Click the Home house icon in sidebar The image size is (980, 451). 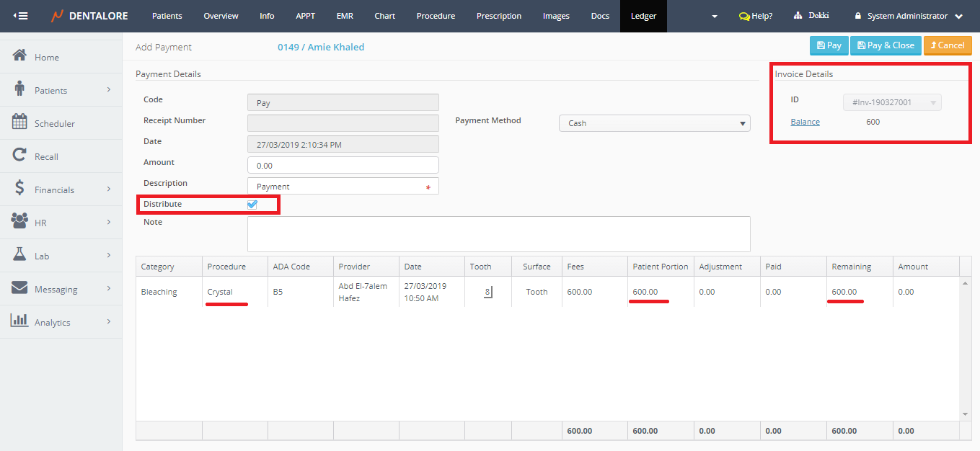coord(20,56)
